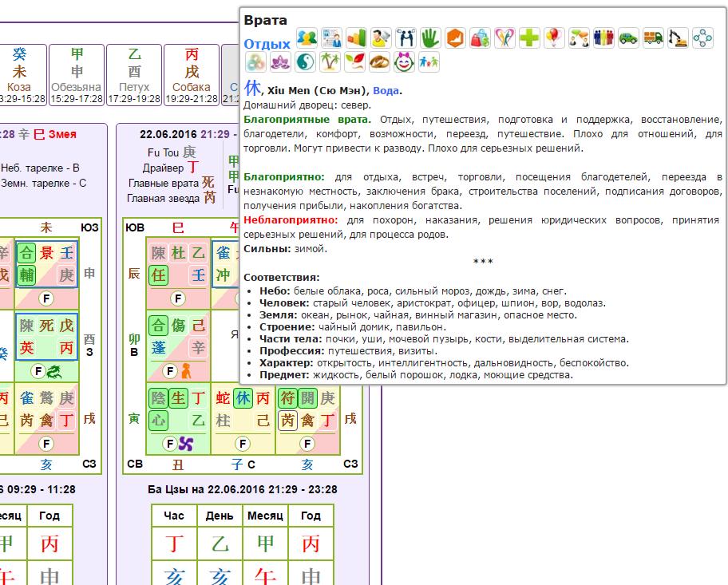Click the friends group icon next to Отдых
The image size is (728, 585).
pos(307,38)
